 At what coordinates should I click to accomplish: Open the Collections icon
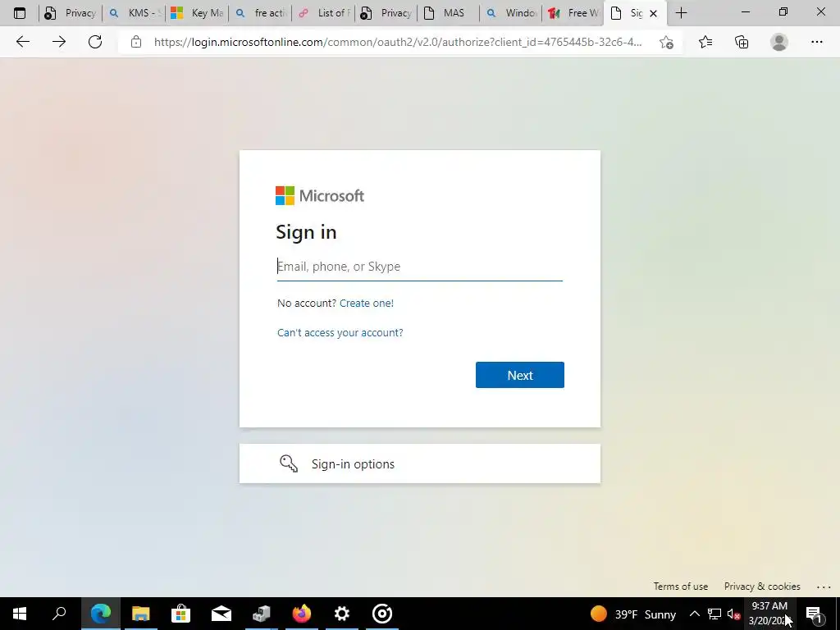pos(742,42)
